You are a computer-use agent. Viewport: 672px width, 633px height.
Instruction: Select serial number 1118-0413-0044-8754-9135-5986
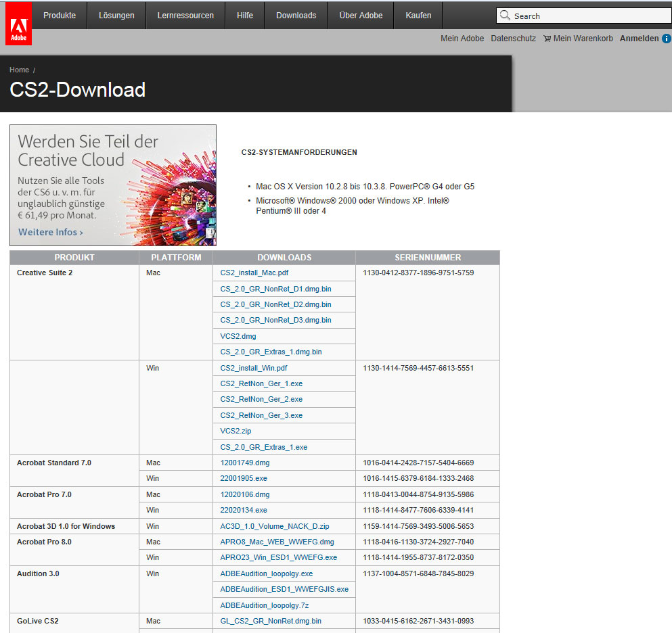[418, 494]
